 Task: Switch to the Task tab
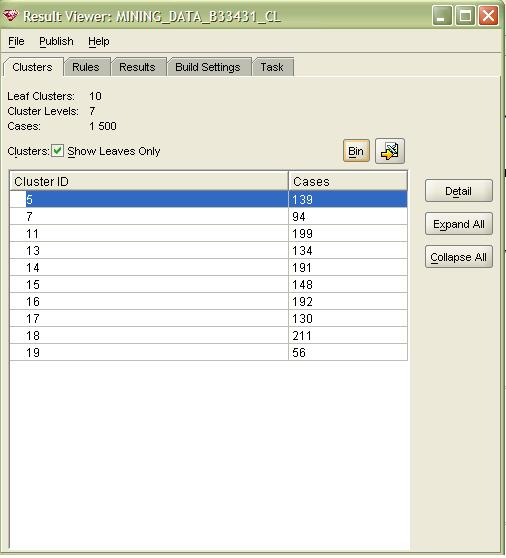tap(272, 67)
